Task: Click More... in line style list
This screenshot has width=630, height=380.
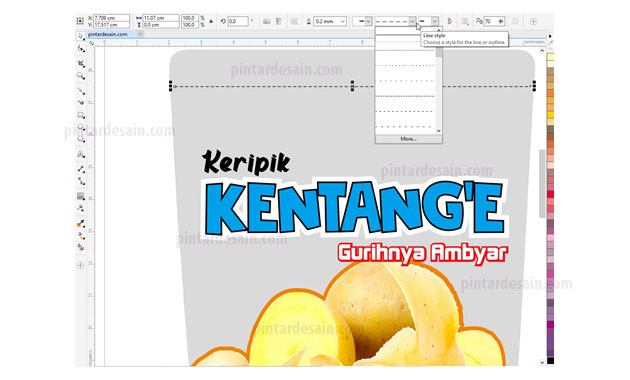Action: pyautogui.click(x=409, y=139)
